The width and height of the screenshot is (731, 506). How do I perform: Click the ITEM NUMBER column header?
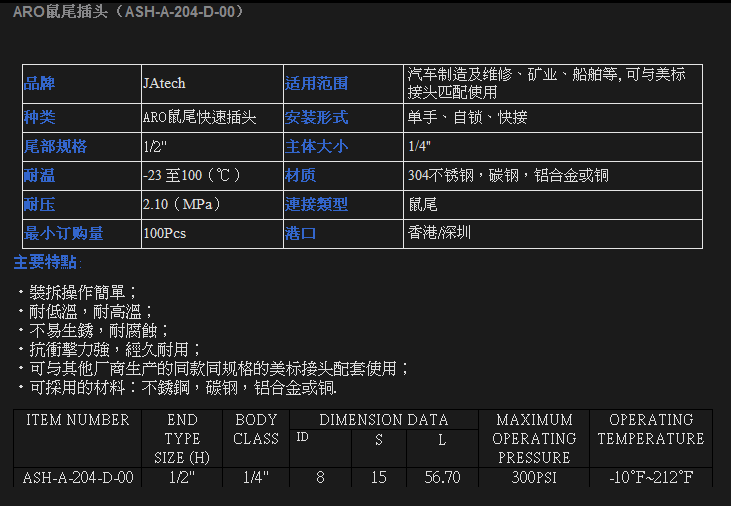78,420
